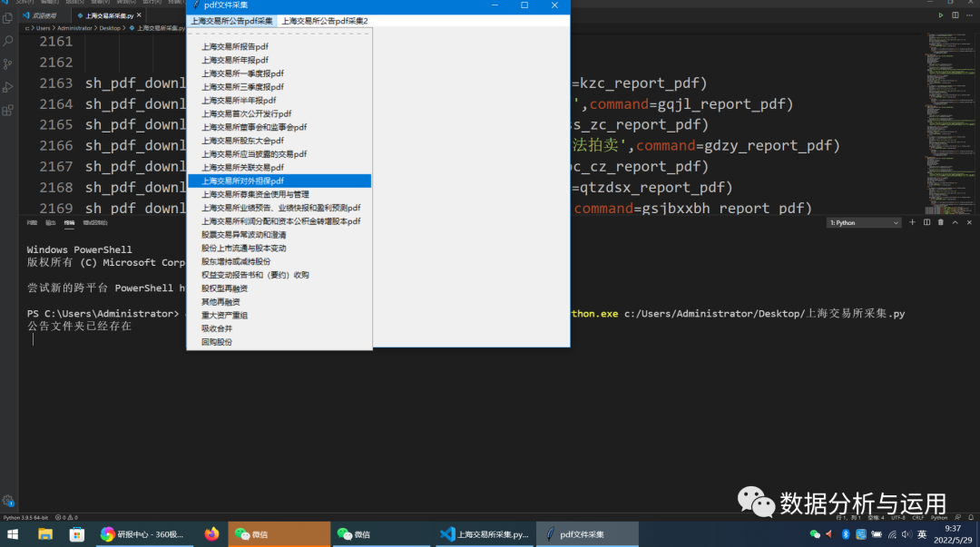The height and width of the screenshot is (547, 980).
Task: Select highlighted 上海交易所对外担保pdf item
Action: point(279,181)
